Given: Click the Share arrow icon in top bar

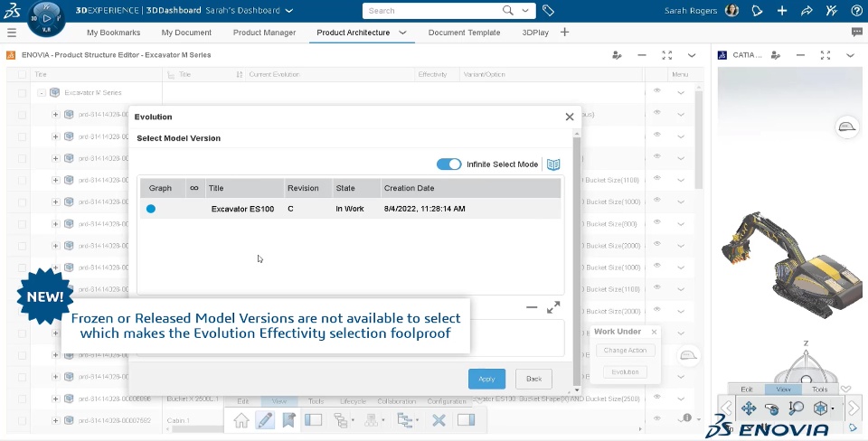Looking at the screenshot, I should (807, 11).
